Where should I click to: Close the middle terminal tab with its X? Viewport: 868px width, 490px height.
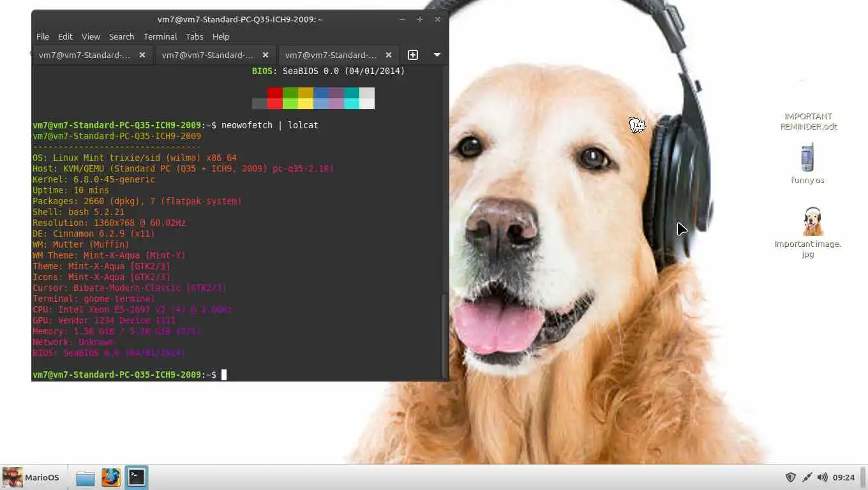266,55
